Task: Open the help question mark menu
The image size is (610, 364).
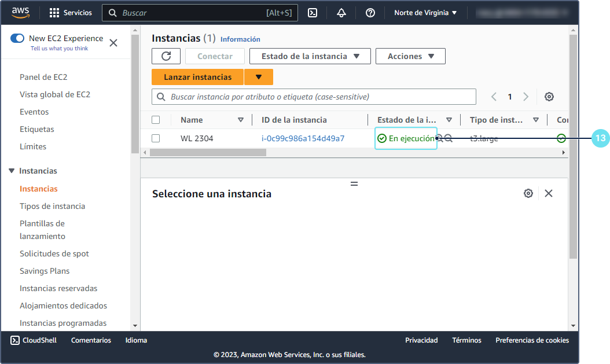Action: [x=370, y=13]
